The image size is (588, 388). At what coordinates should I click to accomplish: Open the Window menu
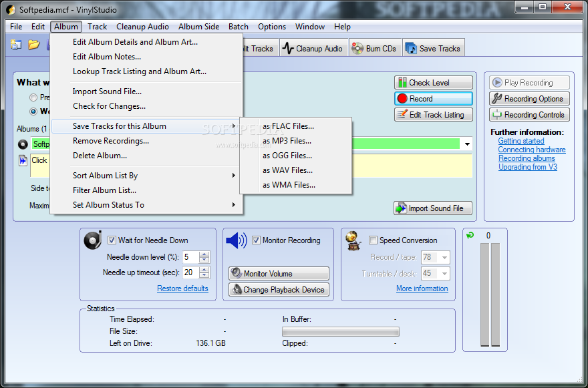310,27
